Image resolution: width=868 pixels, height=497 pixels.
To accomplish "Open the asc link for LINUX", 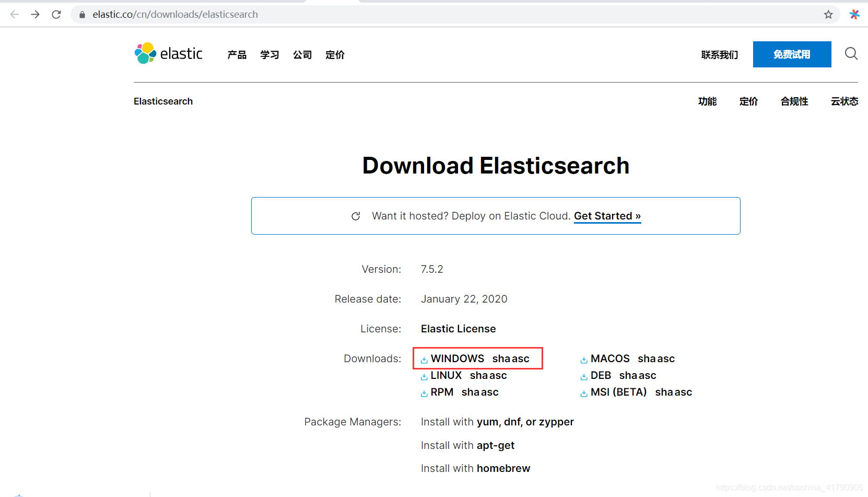I will 498,375.
